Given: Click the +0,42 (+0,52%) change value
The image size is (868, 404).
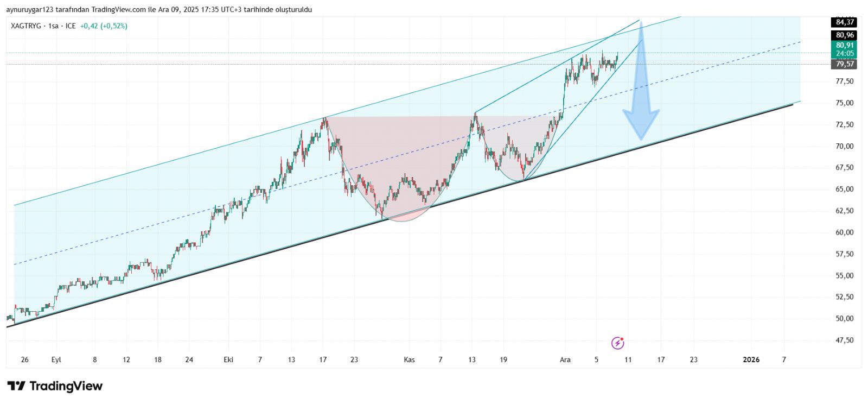Looking at the screenshot, I should pyautogui.click(x=104, y=26).
